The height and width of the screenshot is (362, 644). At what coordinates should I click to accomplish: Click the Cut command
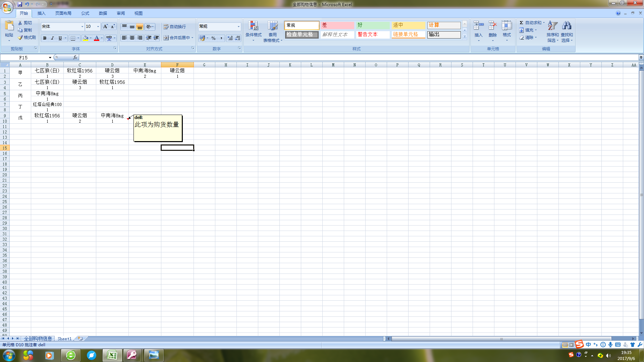click(x=25, y=23)
